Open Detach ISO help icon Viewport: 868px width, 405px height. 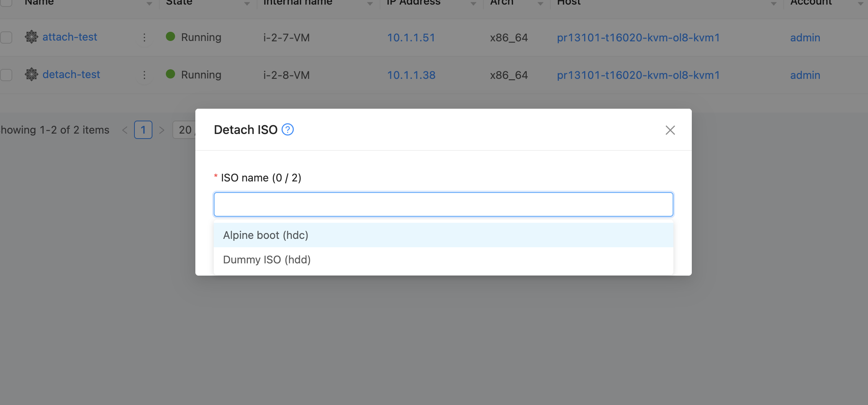tap(288, 130)
